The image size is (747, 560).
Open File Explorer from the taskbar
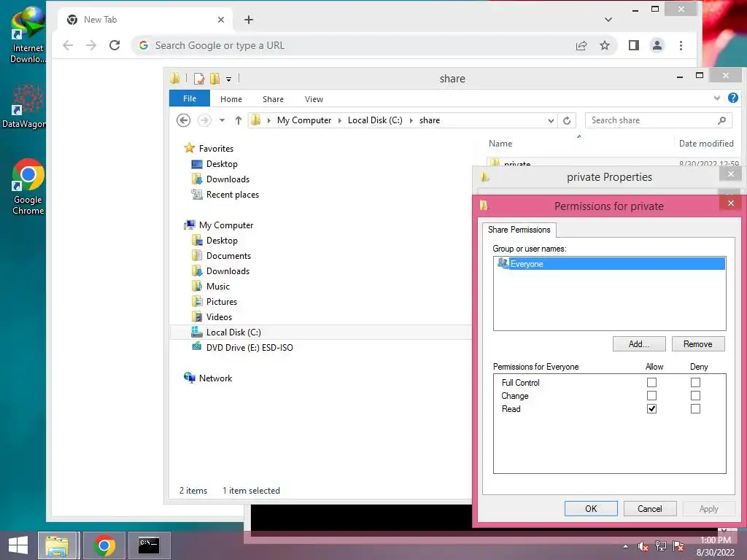57,545
